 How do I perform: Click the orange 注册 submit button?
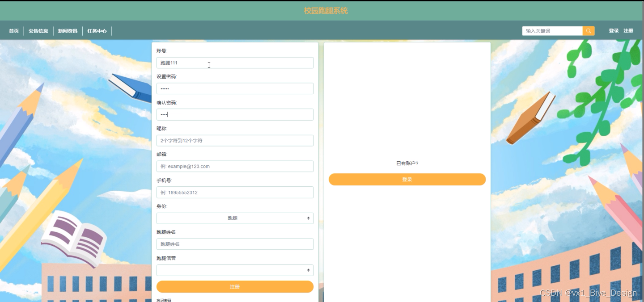235,287
